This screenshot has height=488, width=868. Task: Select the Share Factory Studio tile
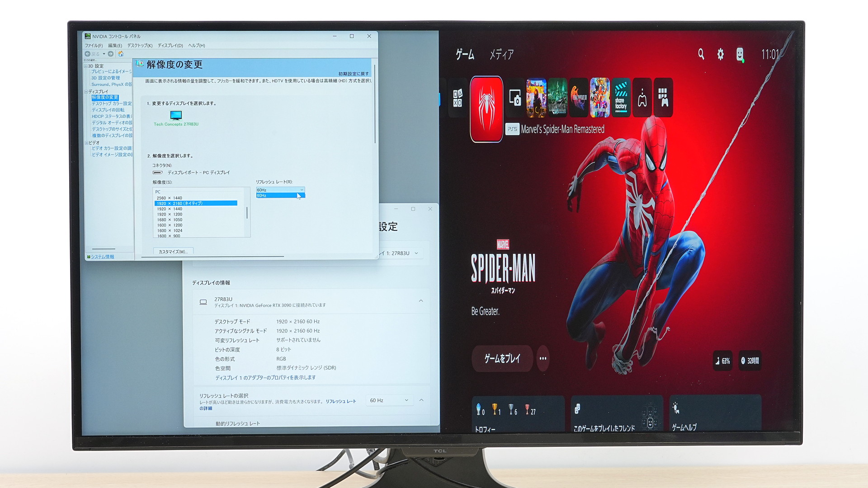tap(621, 98)
